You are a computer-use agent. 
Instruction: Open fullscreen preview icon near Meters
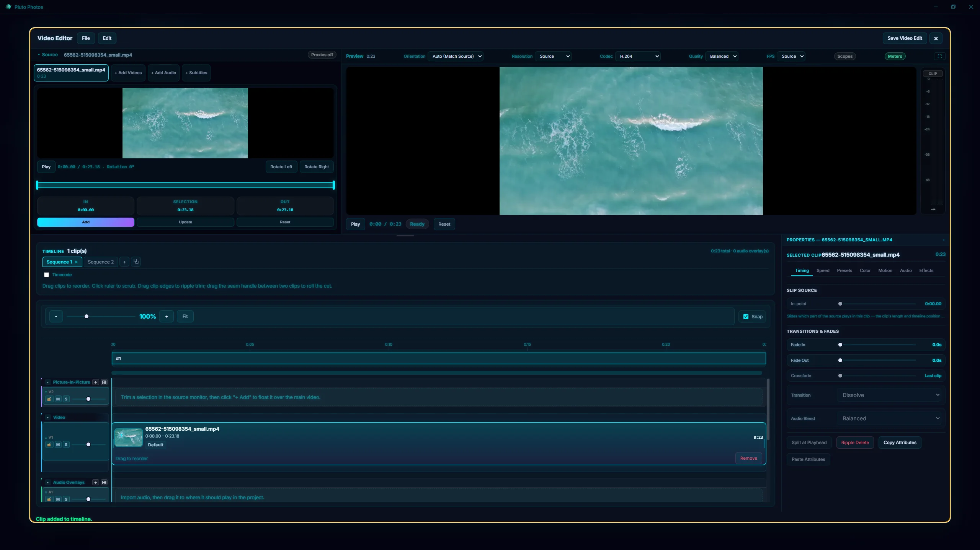[939, 56]
